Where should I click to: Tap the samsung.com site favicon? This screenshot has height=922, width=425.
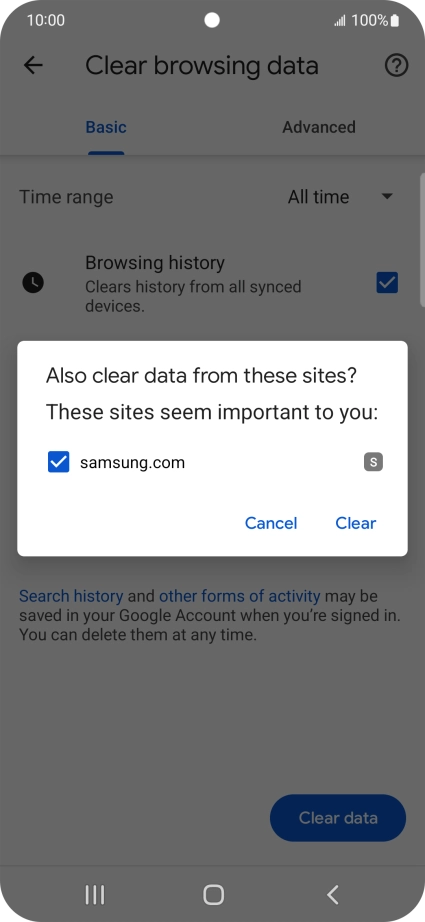pos(373,462)
